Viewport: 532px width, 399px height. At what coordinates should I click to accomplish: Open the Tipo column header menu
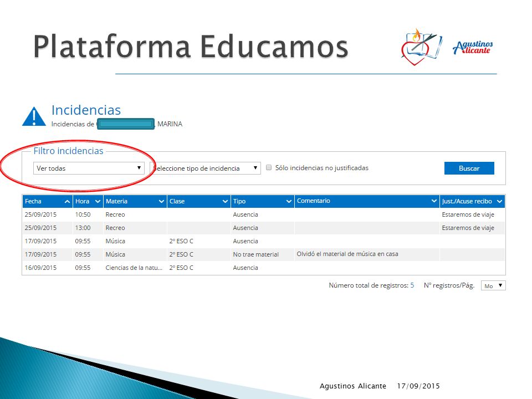[x=289, y=202]
